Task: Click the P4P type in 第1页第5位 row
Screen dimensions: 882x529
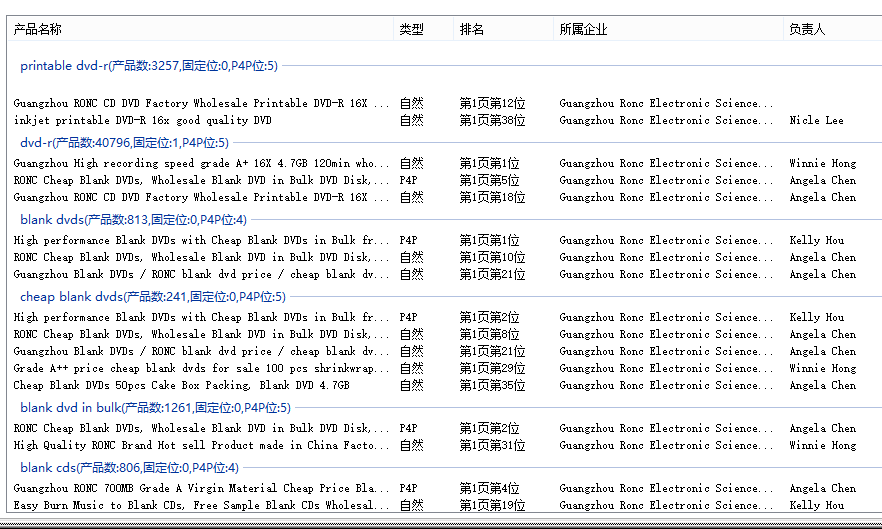Action: [408, 181]
